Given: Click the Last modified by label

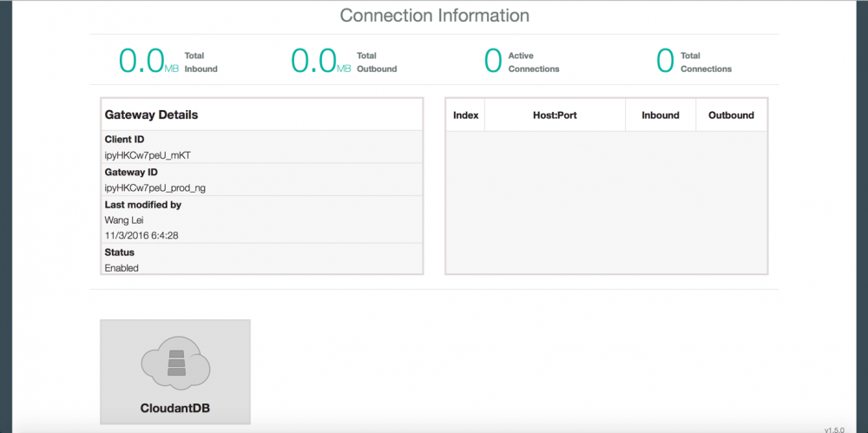Looking at the screenshot, I should coord(143,205).
